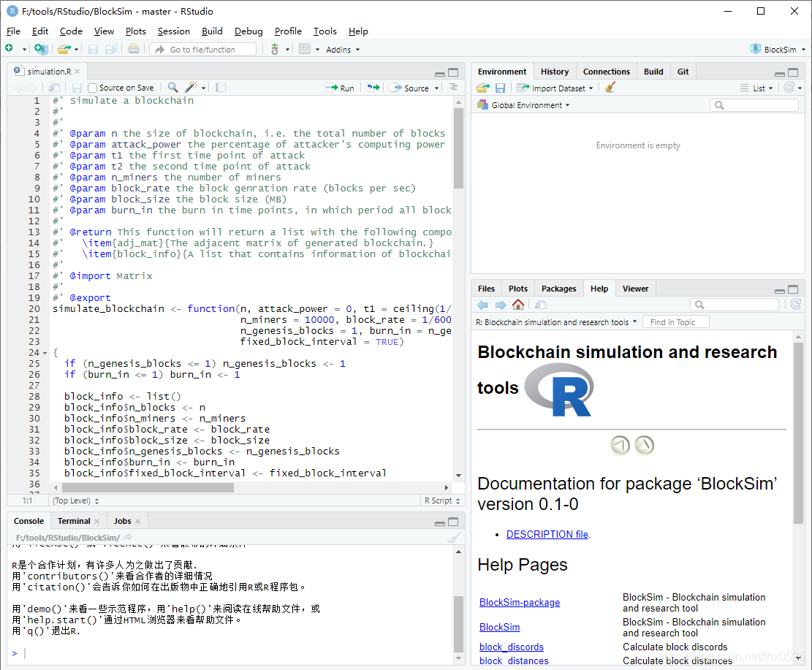
Task: Open the (Top Level) scope selector
Action: (x=75, y=500)
